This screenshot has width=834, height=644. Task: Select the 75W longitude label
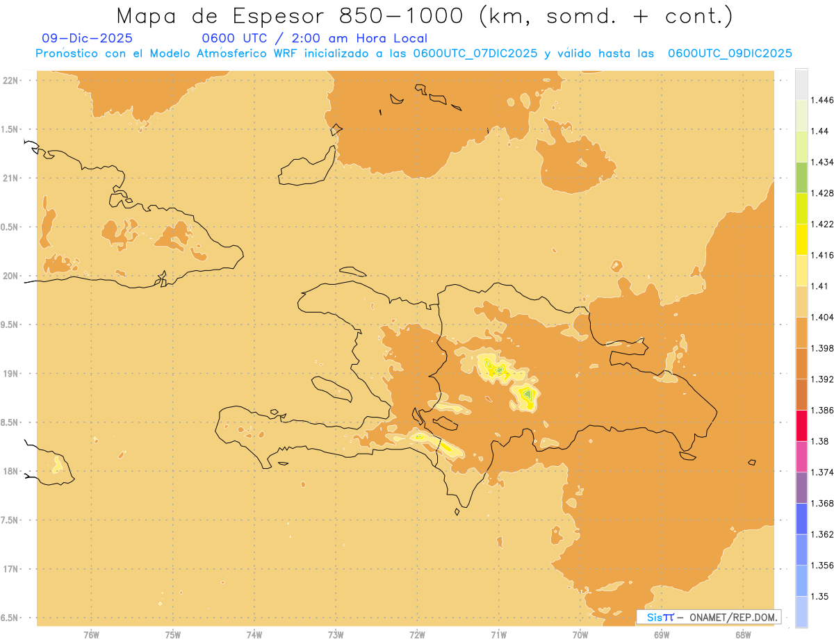(173, 635)
